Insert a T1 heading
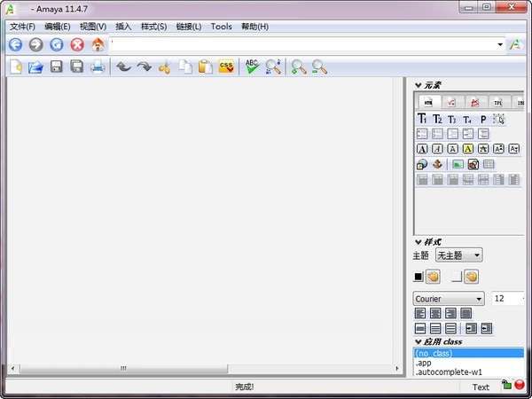The image size is (532, 399). pos(422,119)
